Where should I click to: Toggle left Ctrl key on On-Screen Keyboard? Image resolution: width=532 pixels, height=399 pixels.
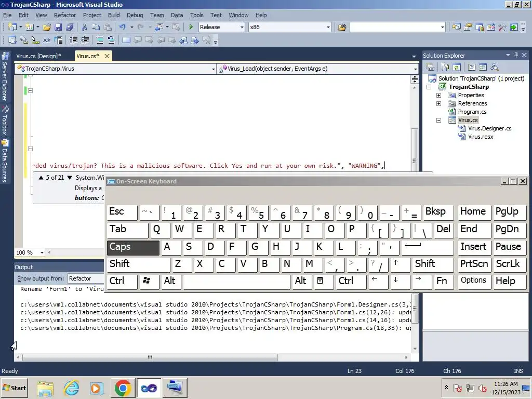click(x=122, y=281)
